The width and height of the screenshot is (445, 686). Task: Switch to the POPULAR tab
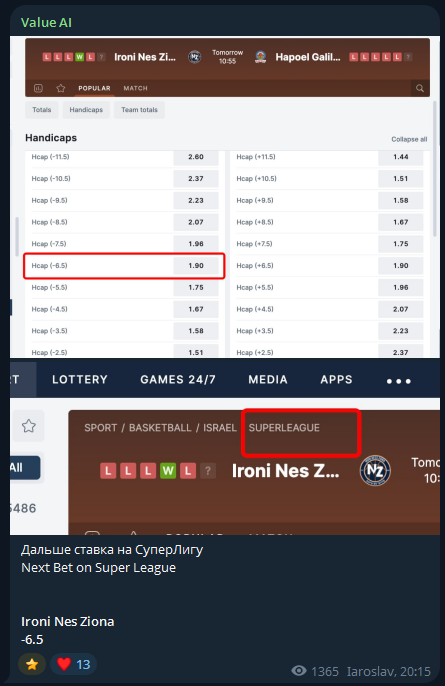(x=95, y=88)
